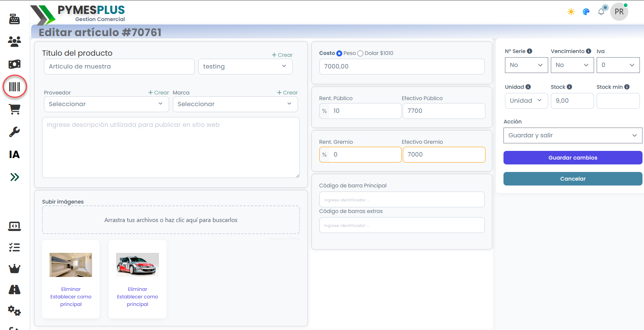
Task: Select the Peso cost radio button
Action: click(339, 53)
